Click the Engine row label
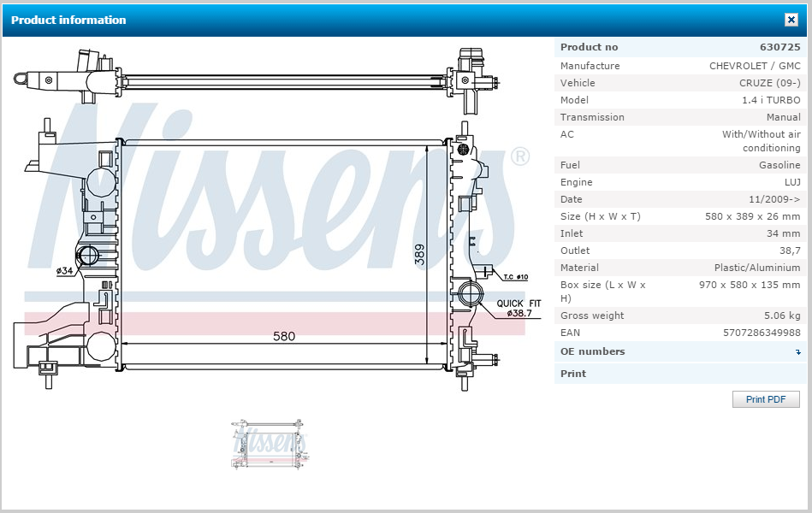The width and height of the screenshot is (812, 513). pos(576,182)
